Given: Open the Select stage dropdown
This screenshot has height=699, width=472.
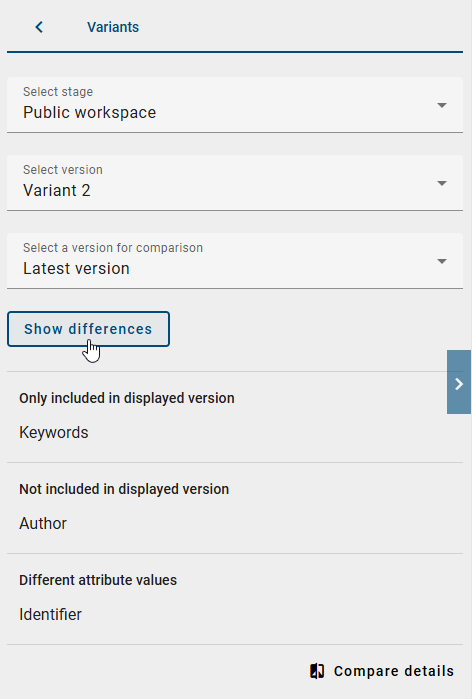Looking at the screenshot, I should [235, 105].
